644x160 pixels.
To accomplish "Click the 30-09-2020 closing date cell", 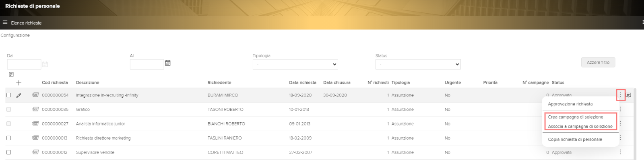I will click(335, 95).
